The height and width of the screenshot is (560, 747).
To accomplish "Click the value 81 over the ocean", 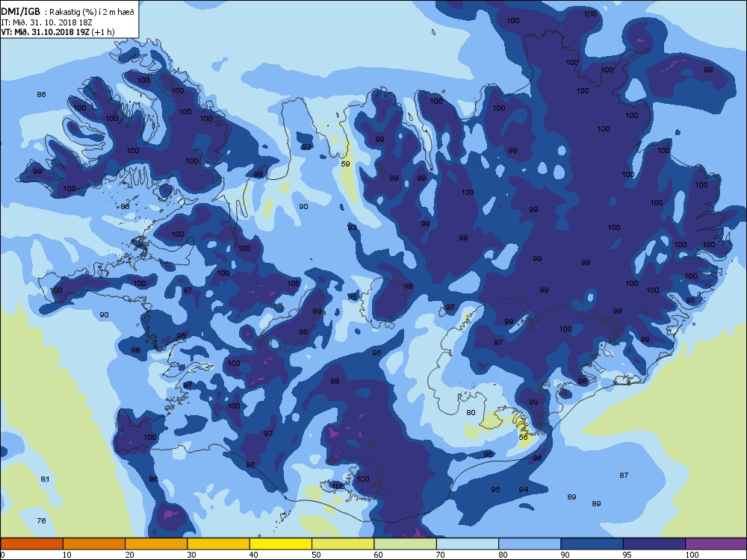I will (45, 479).
